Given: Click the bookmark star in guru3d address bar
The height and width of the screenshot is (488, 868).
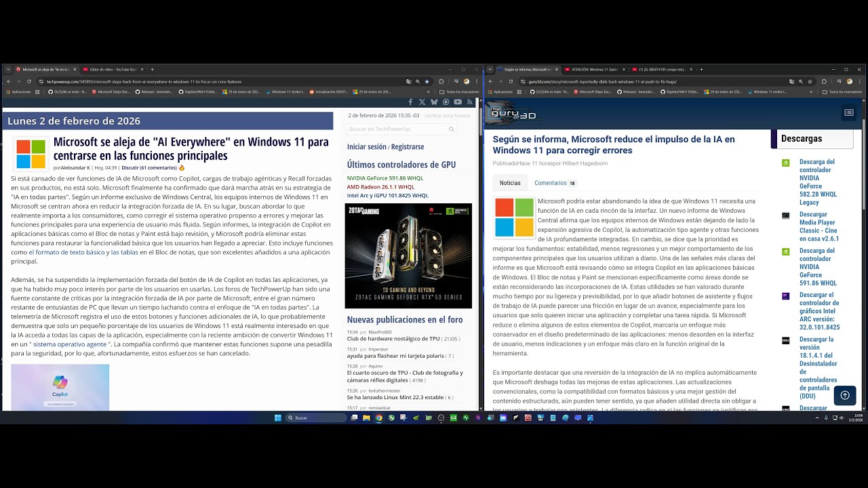Looking at the screenshot, I should 810,81.
